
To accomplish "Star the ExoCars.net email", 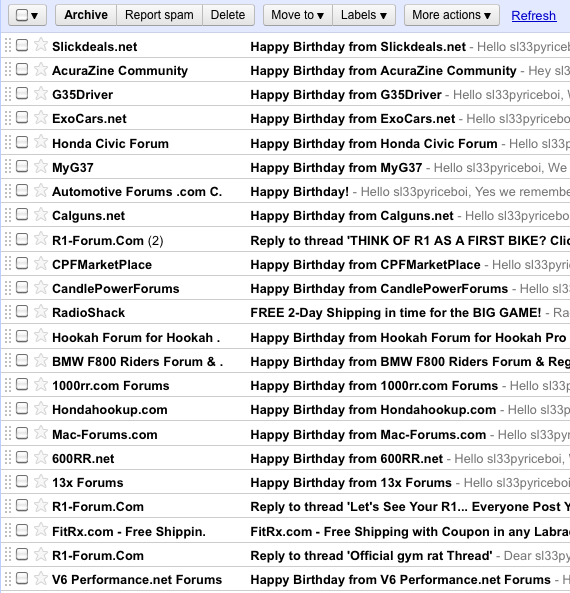I will pyautogui.click(x=40, y=118).
